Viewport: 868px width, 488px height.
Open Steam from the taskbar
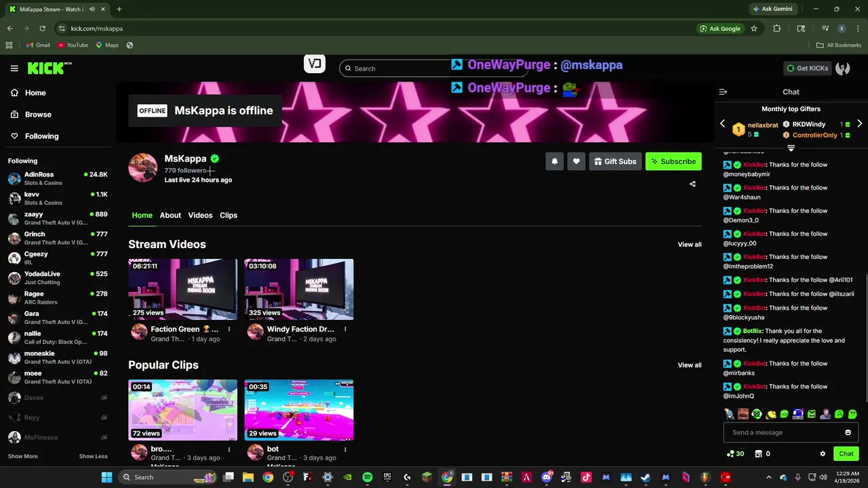[x=646, y=477]
